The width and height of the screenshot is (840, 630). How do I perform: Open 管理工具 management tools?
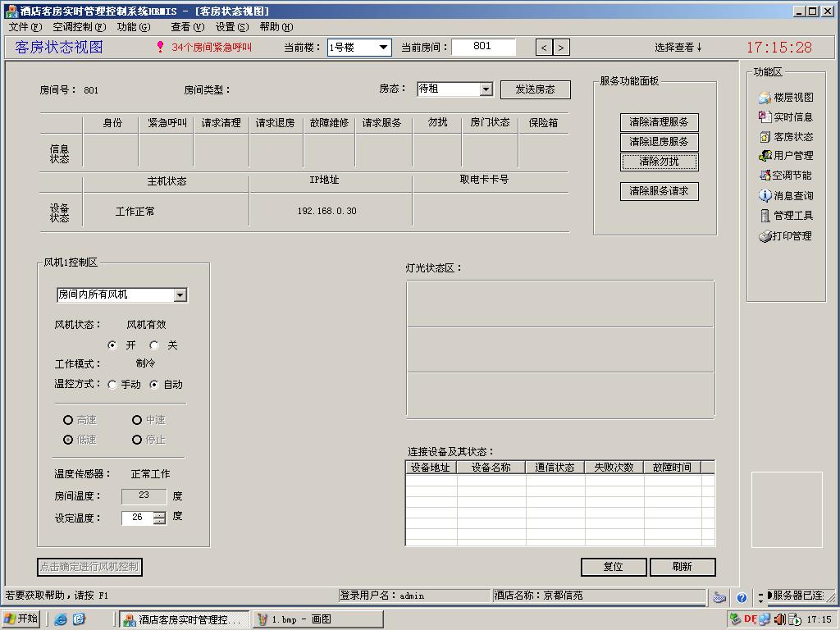pos(784,215)
